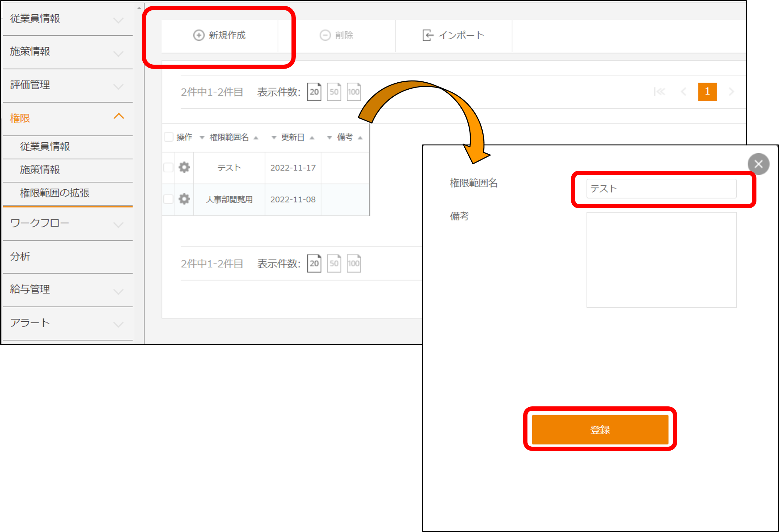Sort 更新日 column ascending
779x532 pixels.
coord(312,138)
